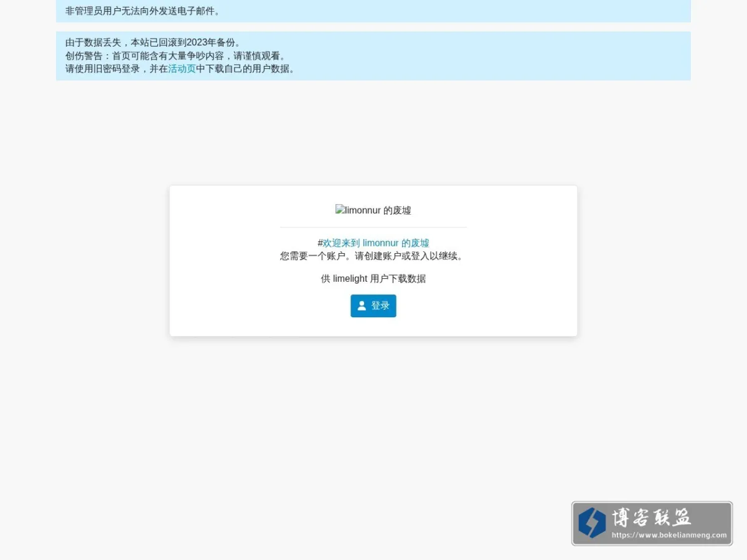This screenshot has width=747, height=560.
Task: Select the text 您需要一个账户。请创建账户或登入以继续。
Action: (x=374, y=256)
